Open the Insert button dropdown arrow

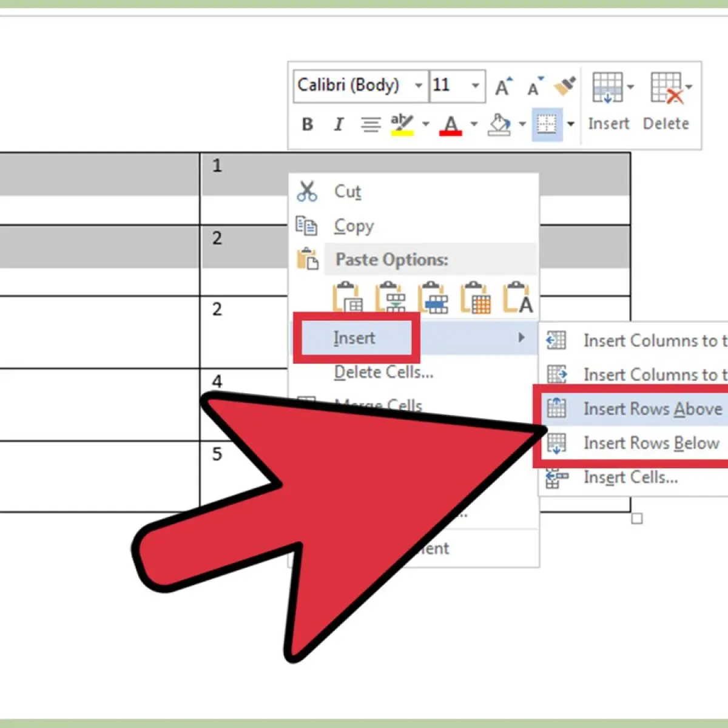click(x=630, y=87)
